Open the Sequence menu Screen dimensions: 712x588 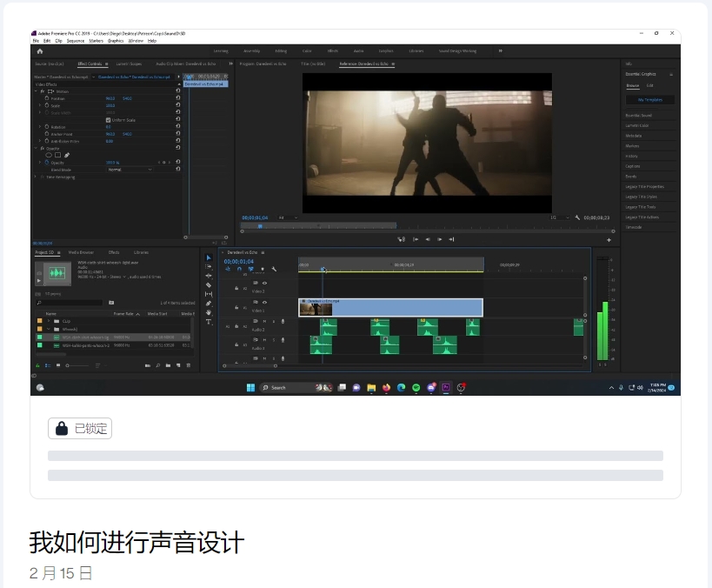click(76, 41)
